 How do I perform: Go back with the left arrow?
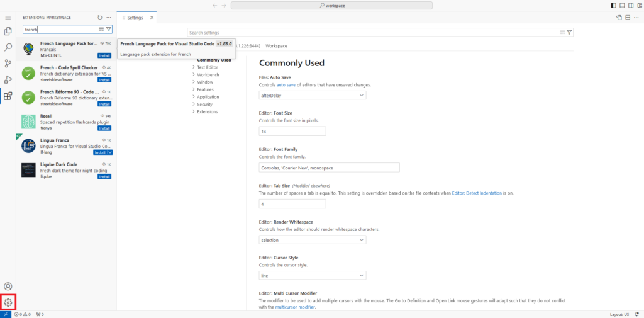pos(215,5)
